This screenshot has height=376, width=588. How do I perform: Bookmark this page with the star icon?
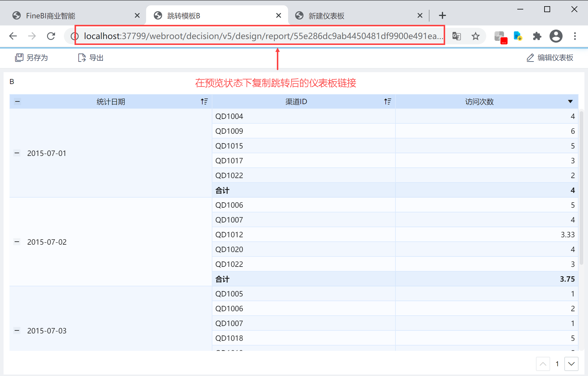(475, 36)
